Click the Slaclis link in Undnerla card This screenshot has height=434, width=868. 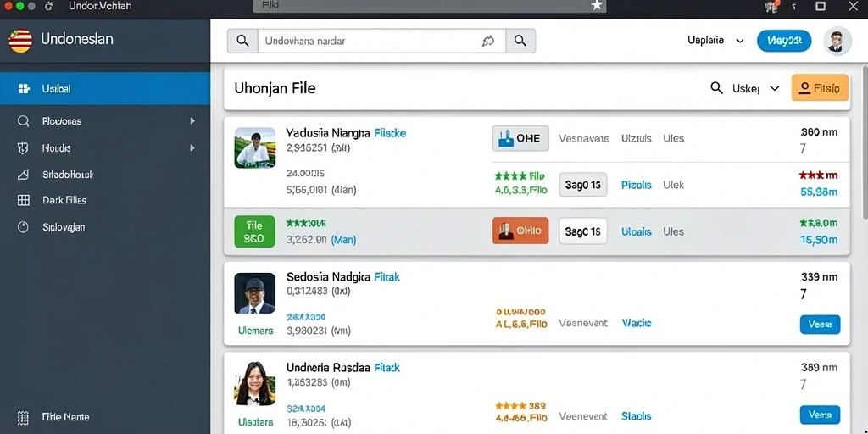636,415
